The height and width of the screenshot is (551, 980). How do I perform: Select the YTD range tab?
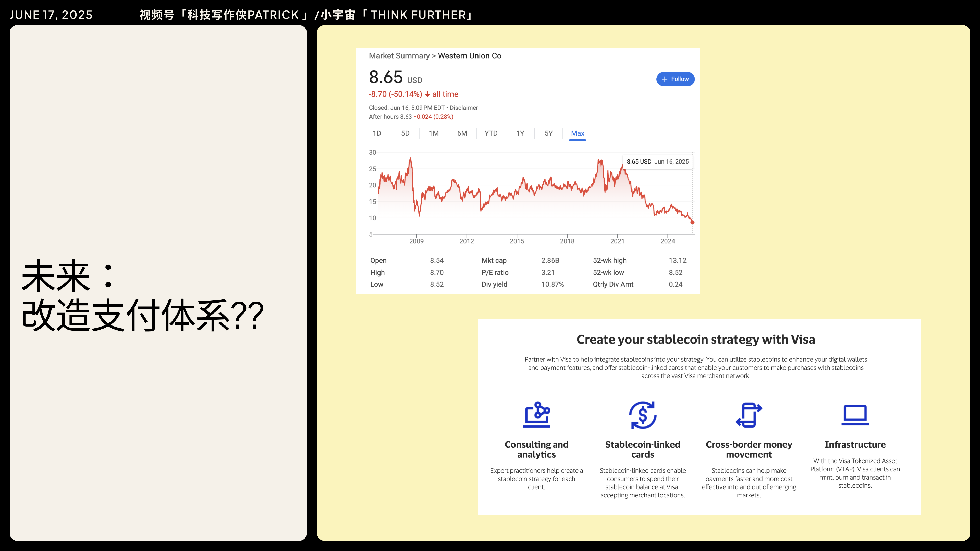point(491,133)
